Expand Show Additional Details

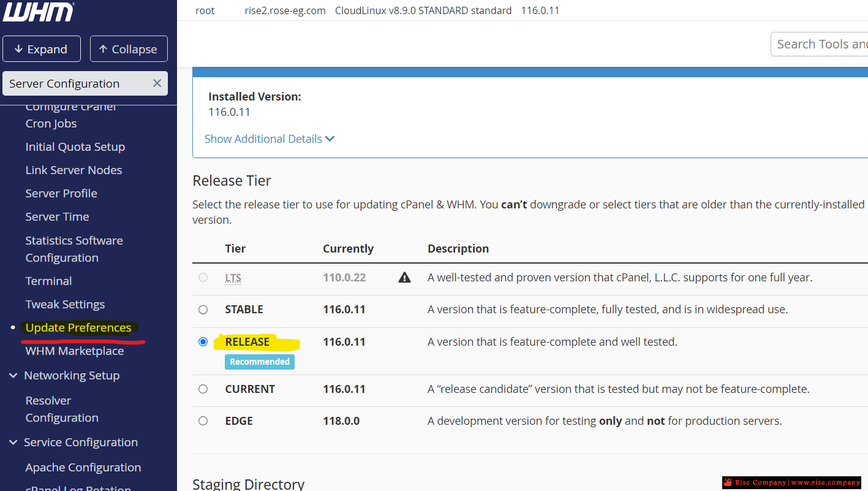pos(270,139)
